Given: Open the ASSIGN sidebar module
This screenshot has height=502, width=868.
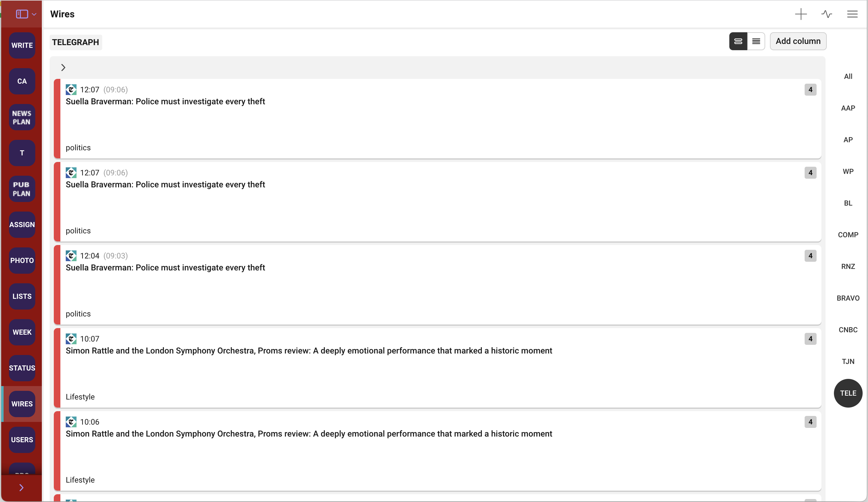Looking at the screenshot, I should pyautogui.click(x=22, y=225).
